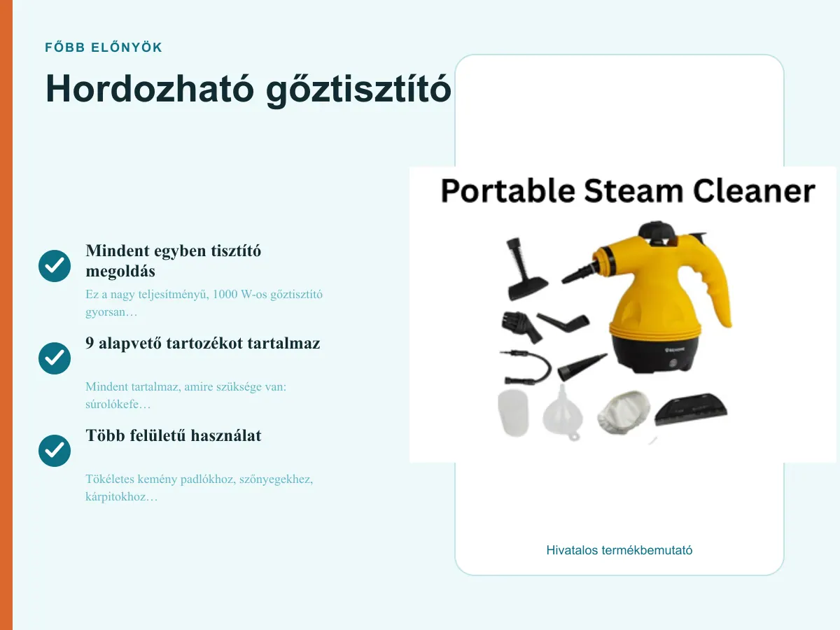Click the text starting Tökéletes kemény padlókhoz

coord(199,488)
